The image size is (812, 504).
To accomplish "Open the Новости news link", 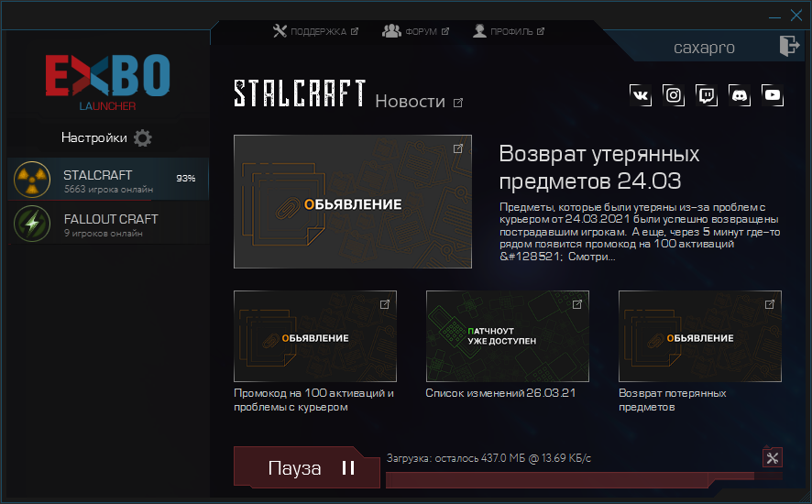I will pos(411,102).
